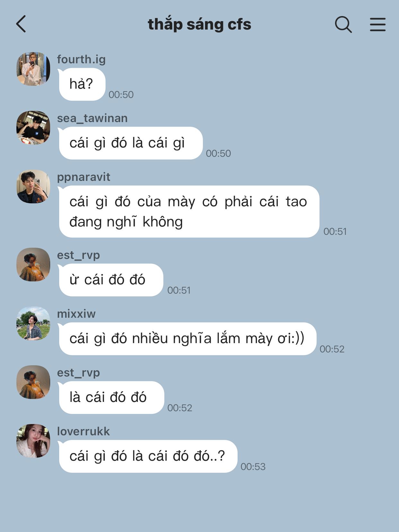
Task: Tap the "thắp sáng cfs" chat title
Action: (199, 24)
